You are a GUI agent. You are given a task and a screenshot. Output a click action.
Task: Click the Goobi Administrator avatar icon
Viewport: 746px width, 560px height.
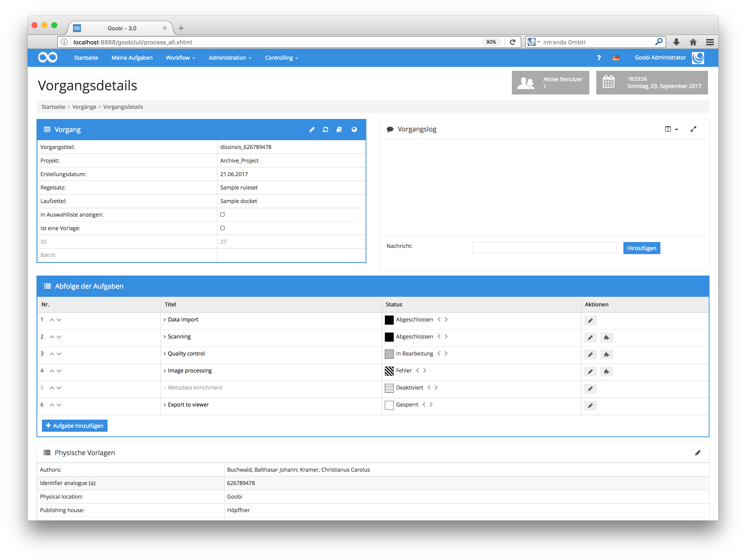point(697,58)
